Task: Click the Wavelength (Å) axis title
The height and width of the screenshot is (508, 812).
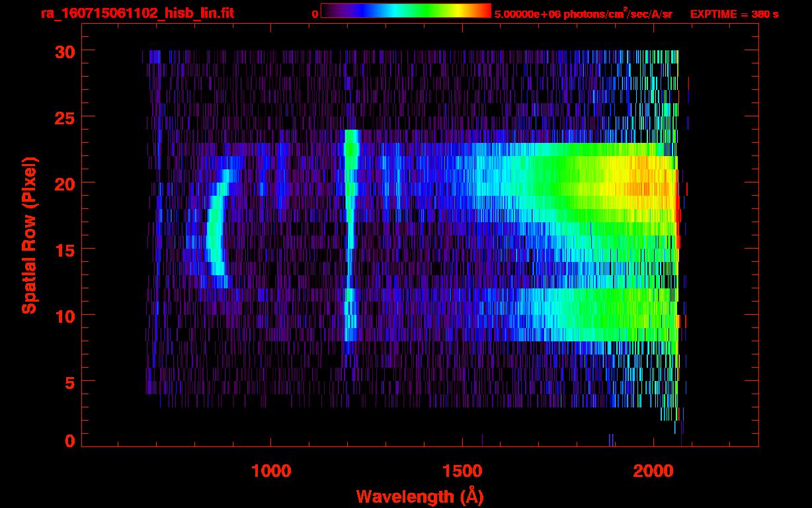Action: click(420, 496)
